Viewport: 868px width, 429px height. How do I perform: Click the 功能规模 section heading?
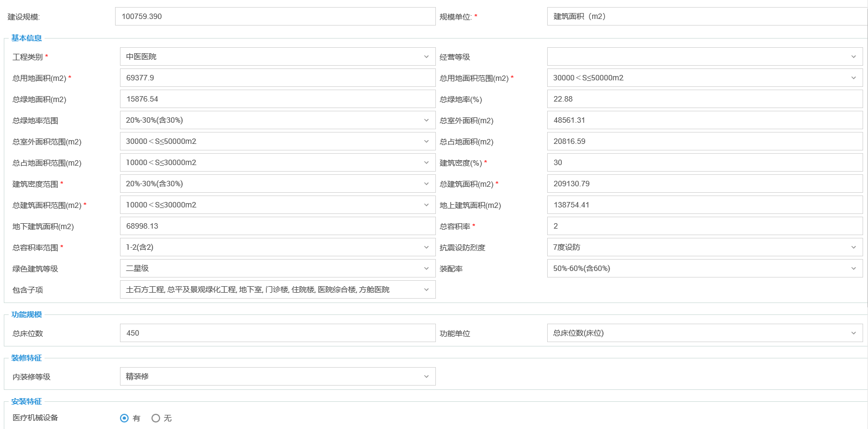[x=27, y=314]
